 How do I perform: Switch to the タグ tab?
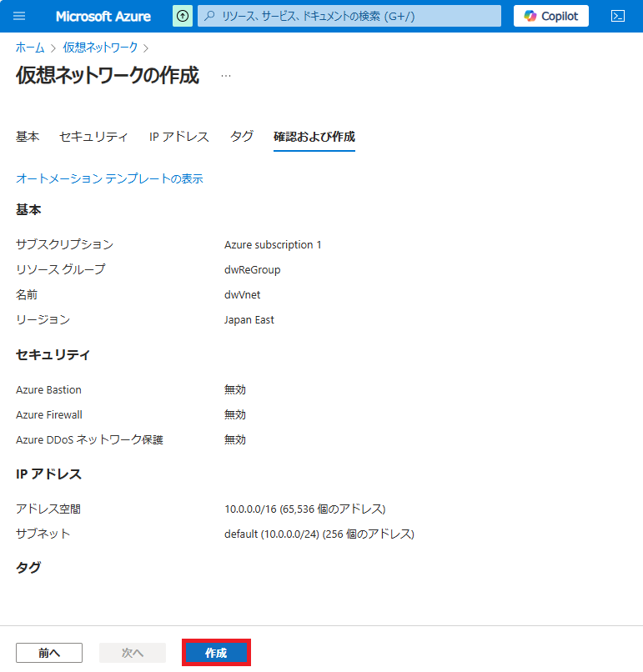coord(242,137)
